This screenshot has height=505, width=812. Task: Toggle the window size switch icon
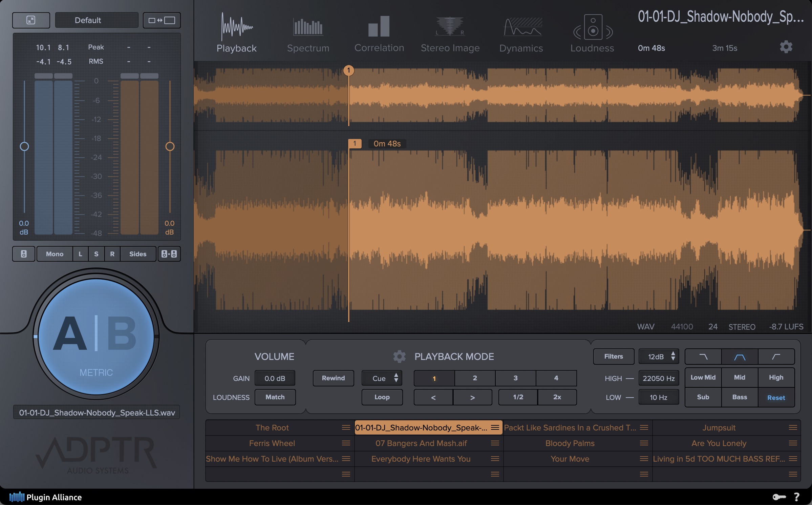(x=162, y=20)
